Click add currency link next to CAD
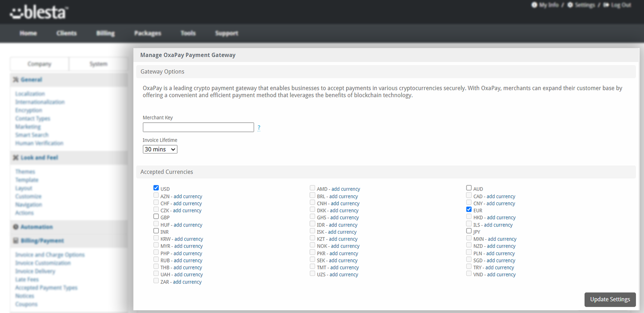 (501, 196)
